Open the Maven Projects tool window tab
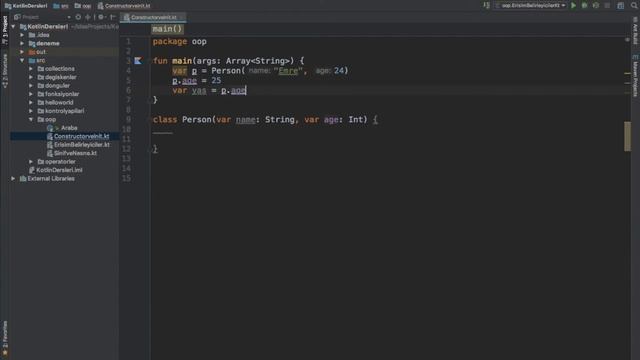The width and height of the screenshot is (640, 360). click(635, 76)
